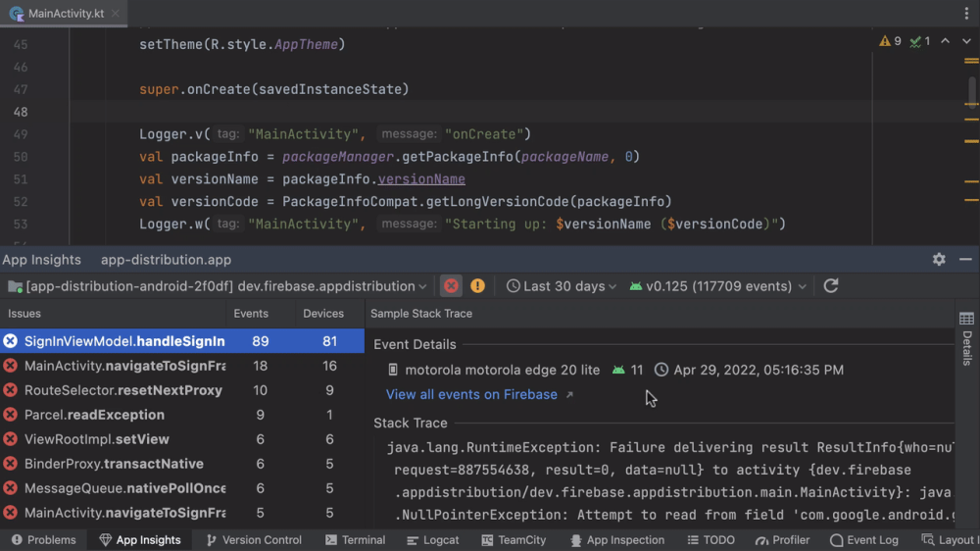Switch to the app-distribution.app tab
This screenshot has width=980, height=551.
pos(166,260)
